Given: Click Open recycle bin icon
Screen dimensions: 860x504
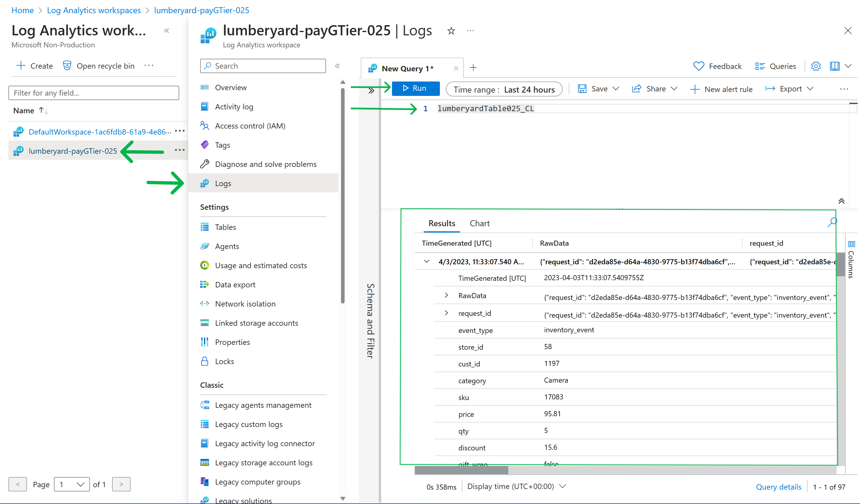Looking at the screenshot, I should click(x=67, y=66).
